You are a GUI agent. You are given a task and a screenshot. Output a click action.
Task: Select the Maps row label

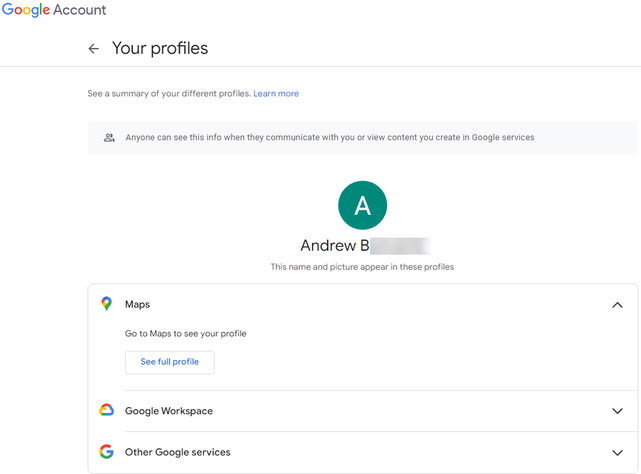(x=137, y=304)
